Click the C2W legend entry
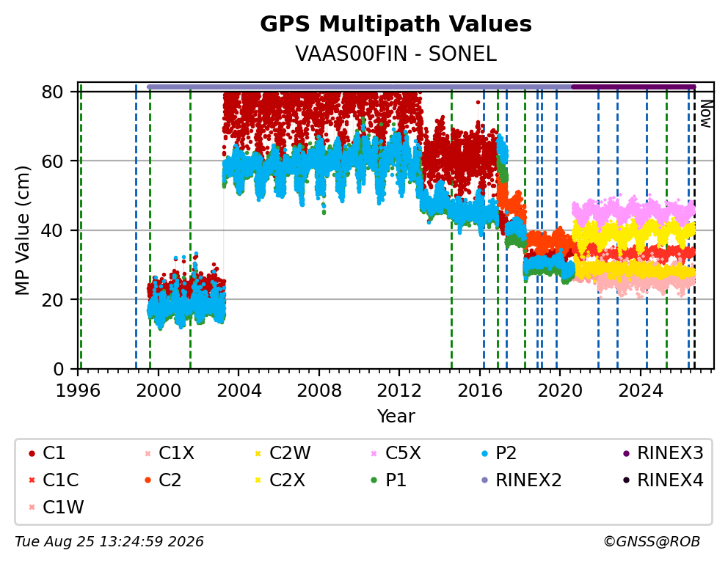The width and height of the screenshot is (728, 564). 283,453
